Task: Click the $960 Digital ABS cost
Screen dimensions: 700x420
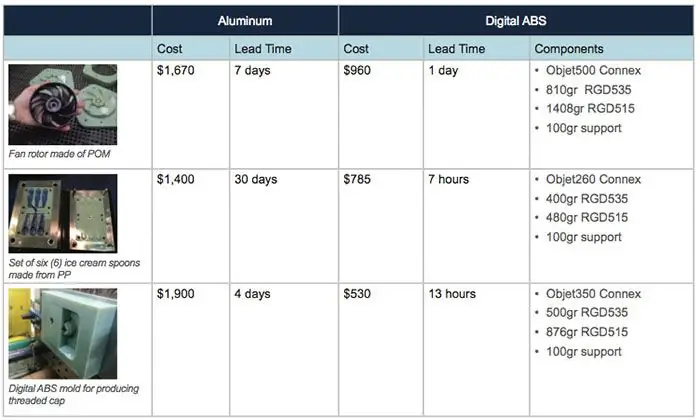Action: tap(357, 71)
